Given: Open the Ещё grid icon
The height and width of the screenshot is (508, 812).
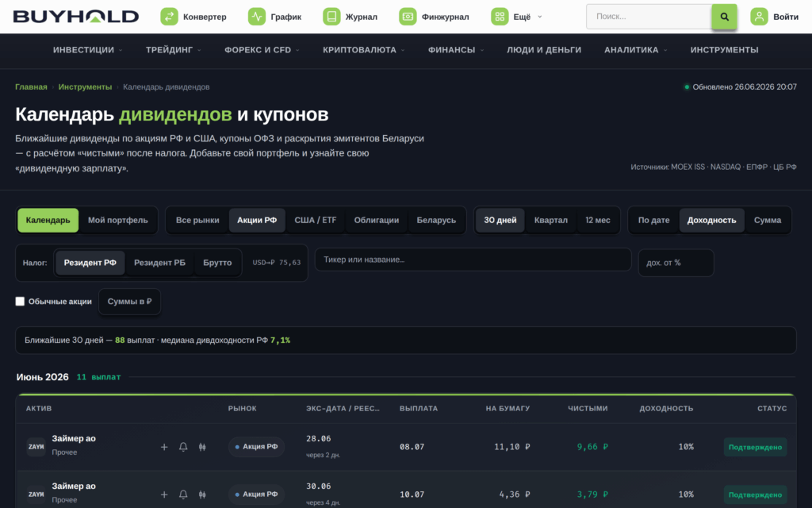Looking at the screenshot, I should [500, 17].
